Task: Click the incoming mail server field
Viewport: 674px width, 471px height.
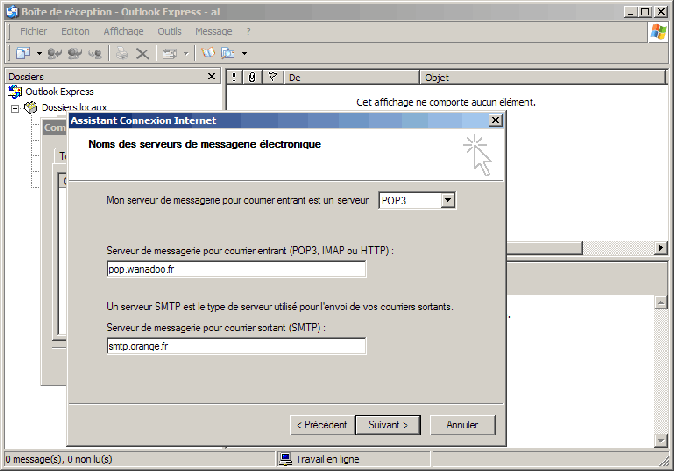Action: (x=236, y=269)
